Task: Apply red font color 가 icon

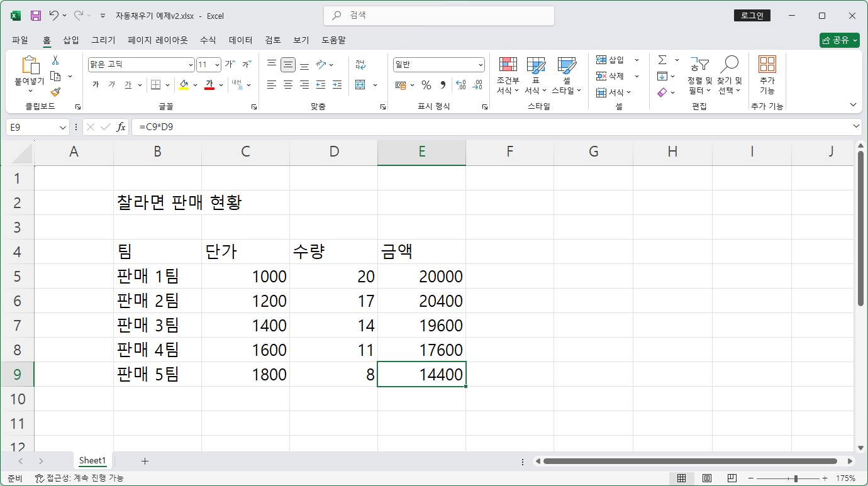Action: [209, 84]
